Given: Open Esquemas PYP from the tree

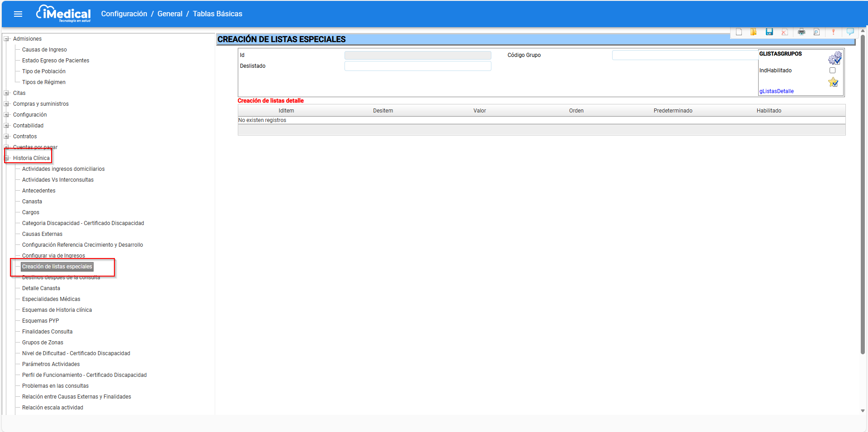Looking at the screenshot, I should tap(40, 321).
